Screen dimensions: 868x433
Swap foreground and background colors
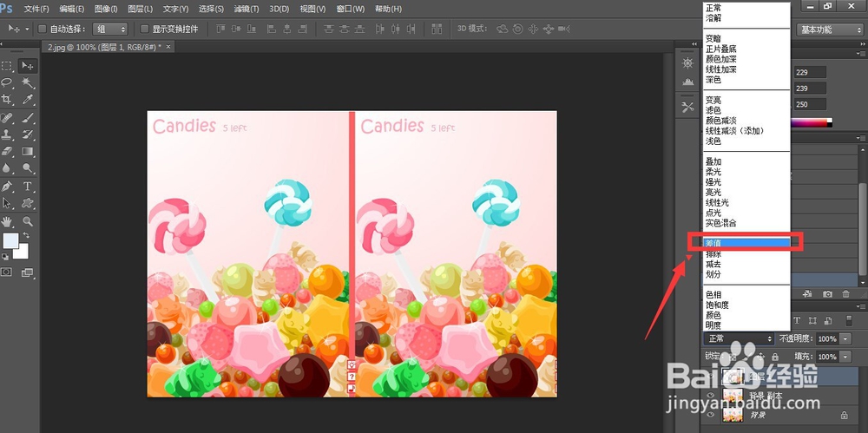click(x=26, y=235)
